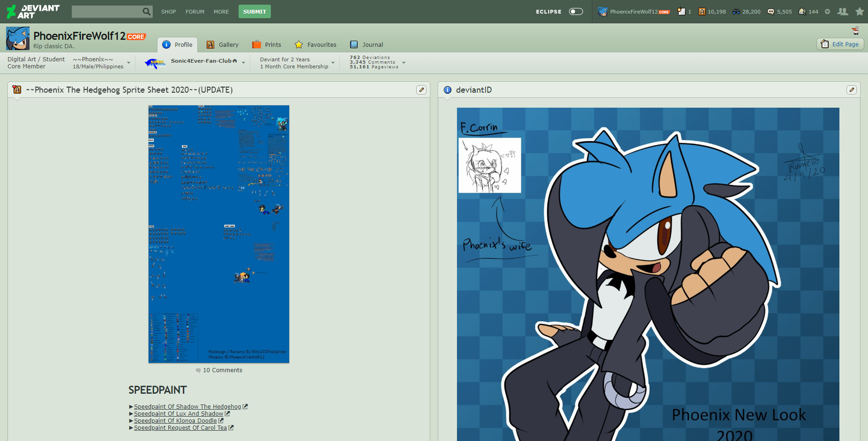This screenshot has height=441, width=868.
Task: Open the Shop menu
Action: pyautogui.click(x=169, y=12)
